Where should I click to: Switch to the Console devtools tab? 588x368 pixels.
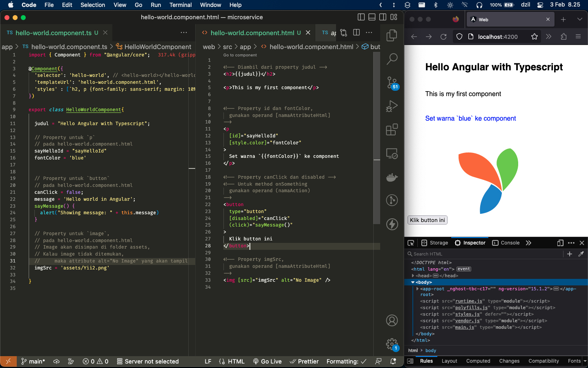506,243
